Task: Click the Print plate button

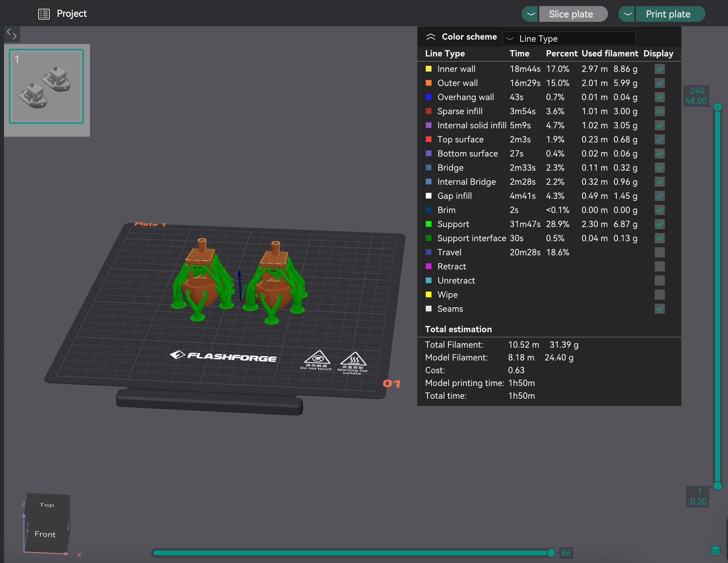Action: [670, 14]
